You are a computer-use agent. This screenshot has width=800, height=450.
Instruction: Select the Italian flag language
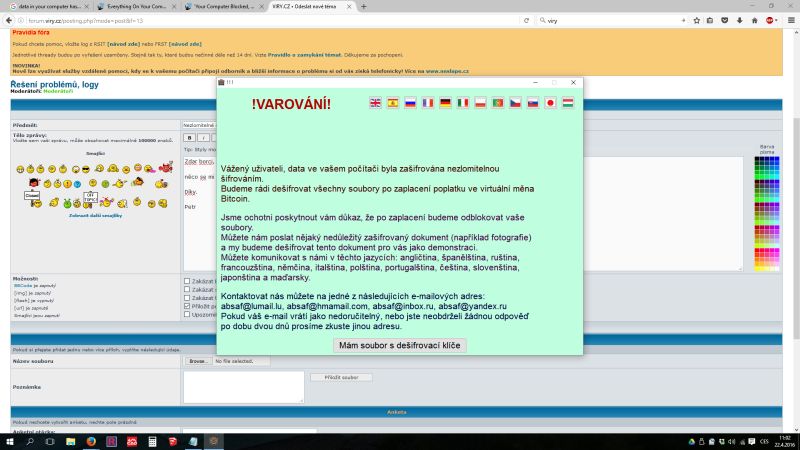463,103
